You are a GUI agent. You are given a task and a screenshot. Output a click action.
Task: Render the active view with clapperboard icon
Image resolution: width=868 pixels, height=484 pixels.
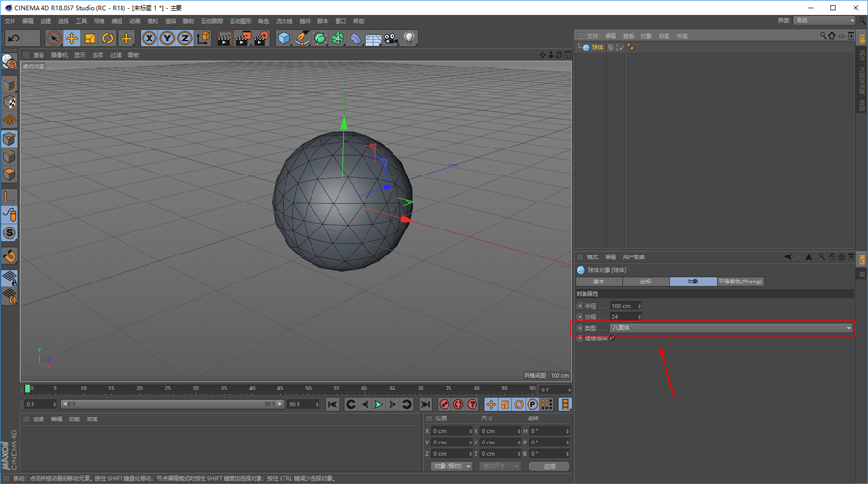coord(224,39)
